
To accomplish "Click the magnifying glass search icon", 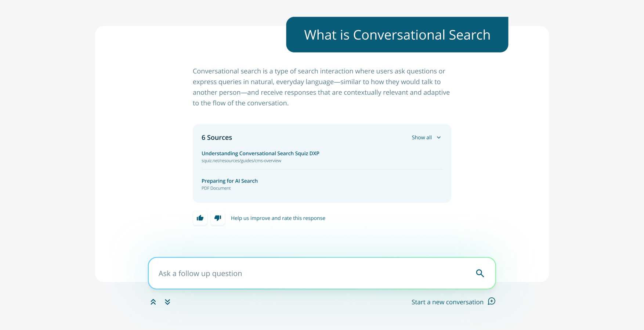I will (x=480, y=273).
